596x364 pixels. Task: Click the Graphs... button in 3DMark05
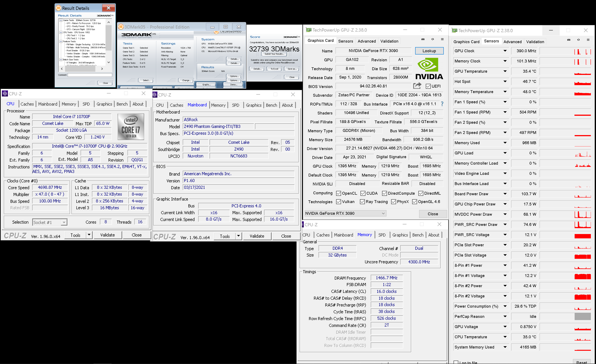click(206, 84)
